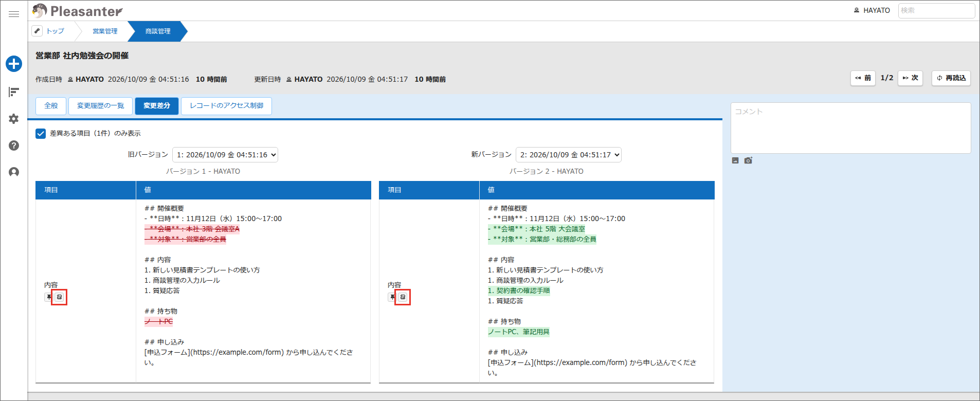Toggle 差異ある項目のみ表示 checkbox
The width and height of the screenshot is (980, 401).
coord(41,134)
